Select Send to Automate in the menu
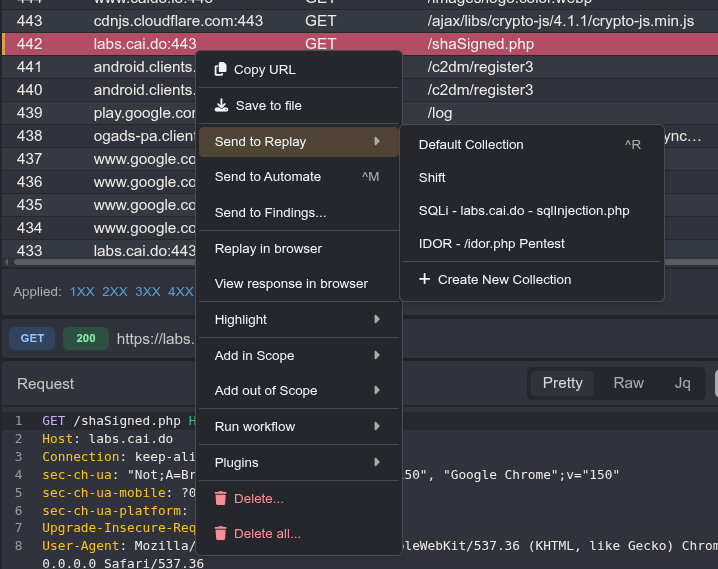 click(x=299, y=177)
